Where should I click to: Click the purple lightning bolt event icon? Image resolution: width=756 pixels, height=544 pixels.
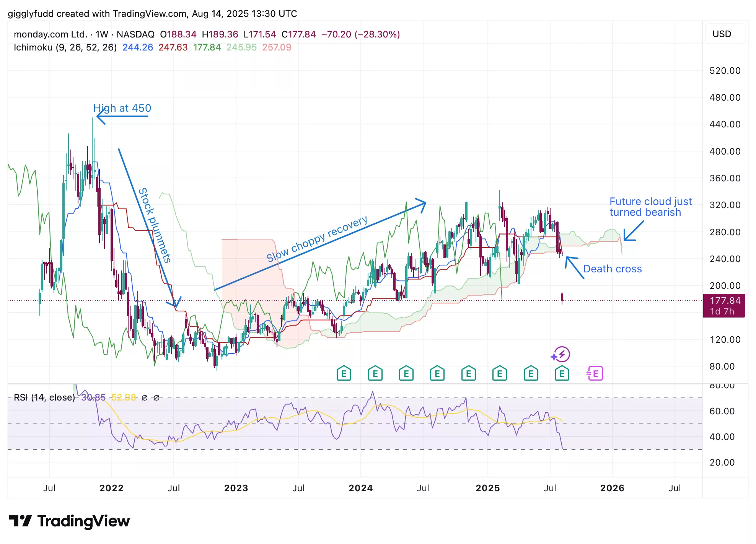(x=561, y=354)
